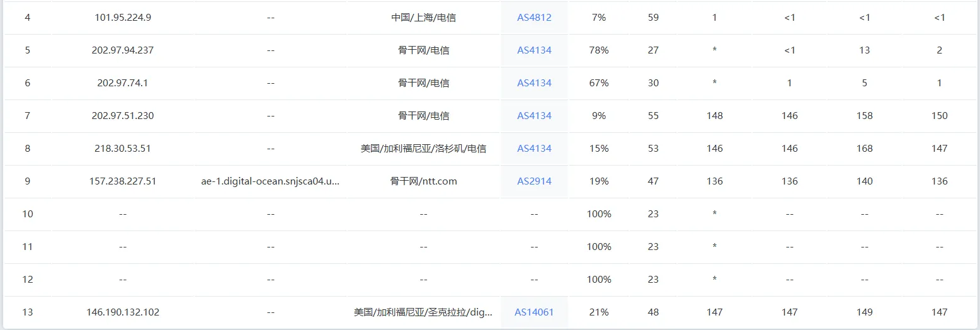Click hop number 13
The height and width of the screenshot is (330, 980).
click(x=28, y=312)
